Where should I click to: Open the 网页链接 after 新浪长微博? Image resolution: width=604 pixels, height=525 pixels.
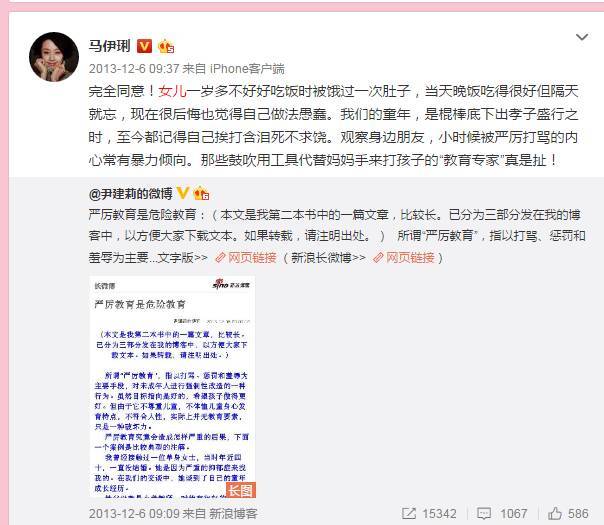click(x=404, y=258)
